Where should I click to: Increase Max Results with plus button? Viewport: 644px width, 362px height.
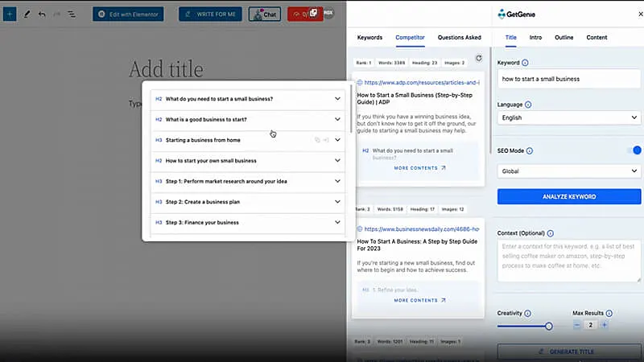click(x=605, y=326)
